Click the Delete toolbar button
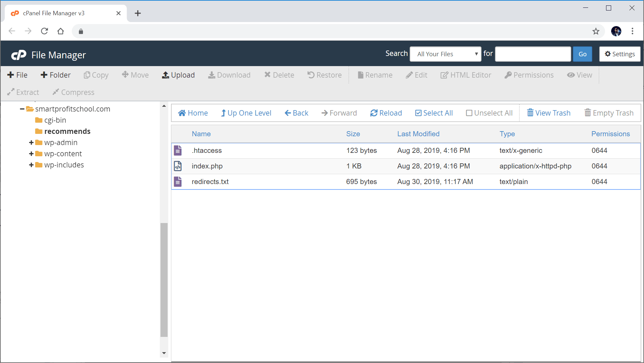644x363 pixels. [x=279, y=75]
